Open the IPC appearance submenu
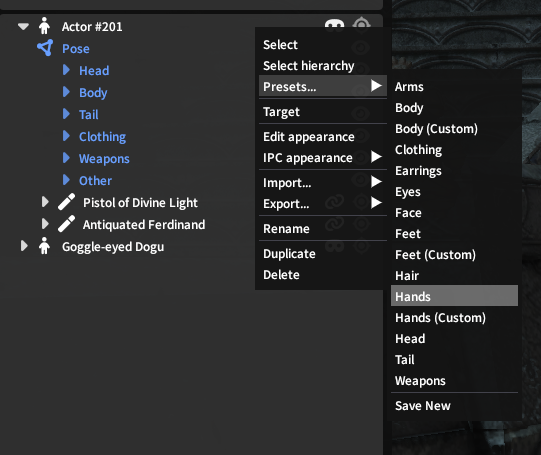 click(x=323, y=158)
